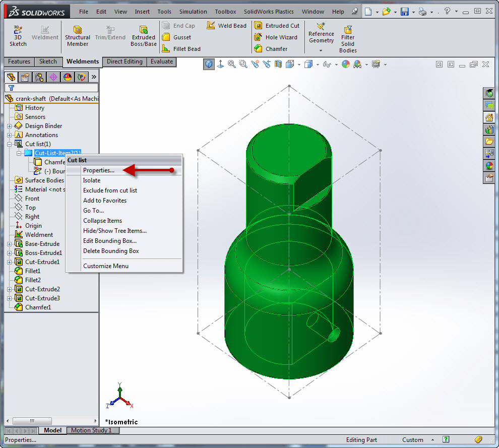Add a Gusset feature
This screenshot has width=499, height=448.
[x=176, y=37]
